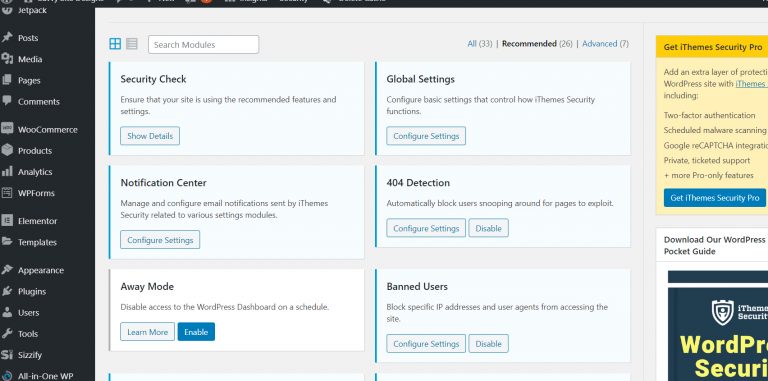The image size is (768, 381).
Task: Click the Media library icon
Action: (x=7, y=59)
